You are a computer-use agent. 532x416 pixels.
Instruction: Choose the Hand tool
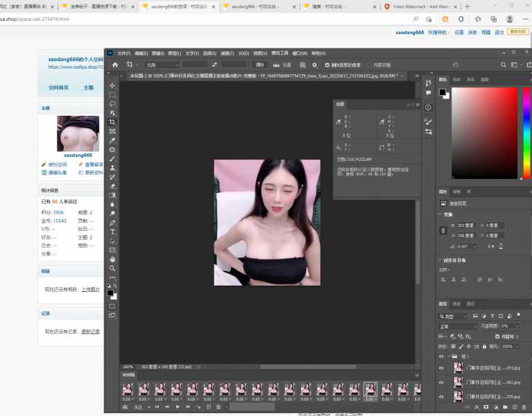(x=112, y=259)
